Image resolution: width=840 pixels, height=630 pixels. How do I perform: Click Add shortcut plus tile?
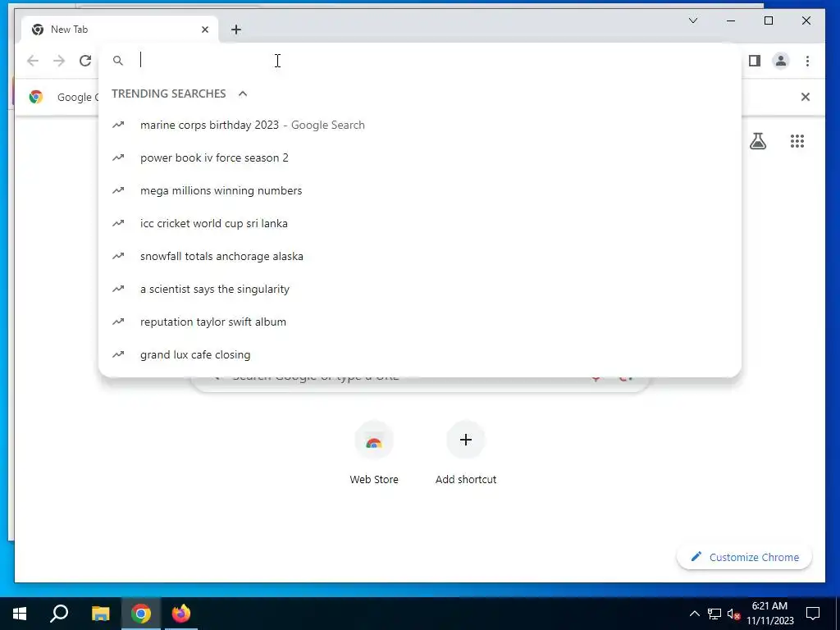click(x=466, y=453)
